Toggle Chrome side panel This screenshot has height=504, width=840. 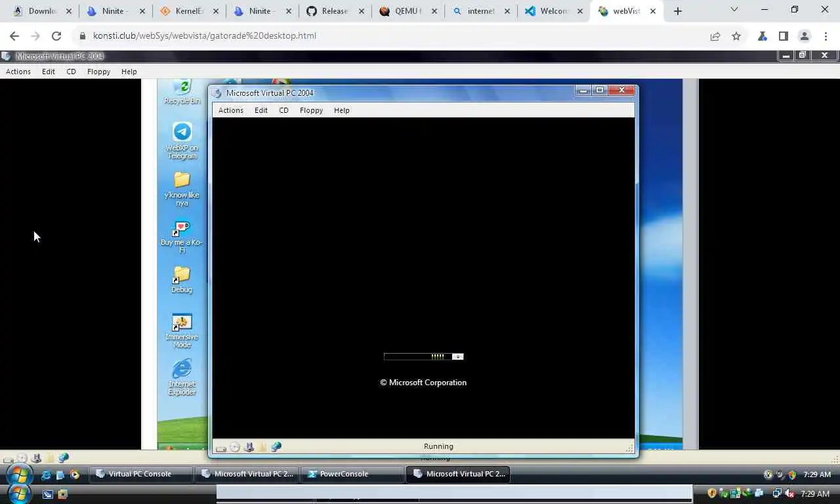pos(784,36)
